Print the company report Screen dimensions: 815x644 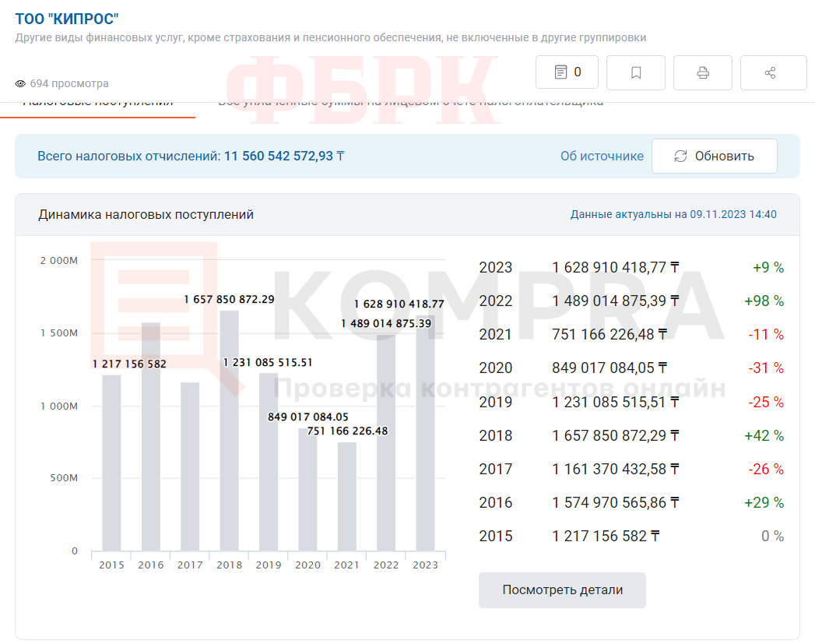click(x=702, y=72)
